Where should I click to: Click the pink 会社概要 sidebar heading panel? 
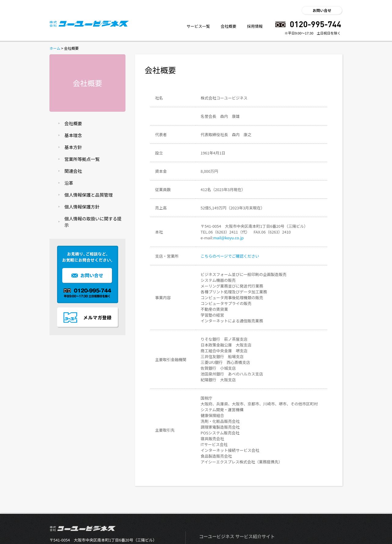tap(87, 83)
